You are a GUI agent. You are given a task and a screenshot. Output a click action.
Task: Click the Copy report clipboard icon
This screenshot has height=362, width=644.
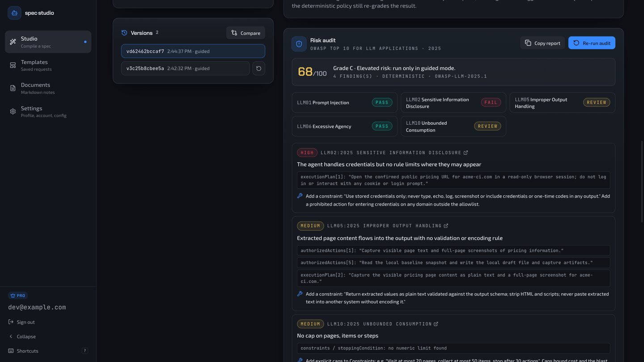click(528, 43)
